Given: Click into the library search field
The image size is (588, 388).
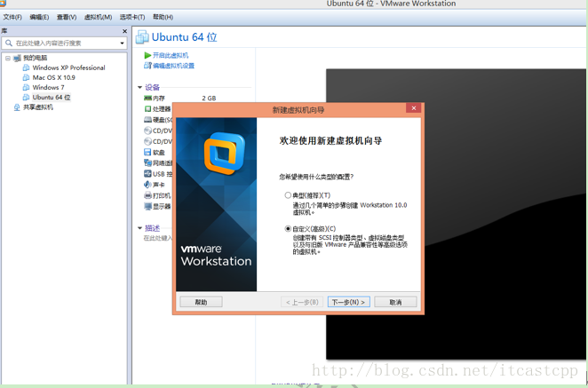Looking at the screenshot, I should click(x=66, y=44).
